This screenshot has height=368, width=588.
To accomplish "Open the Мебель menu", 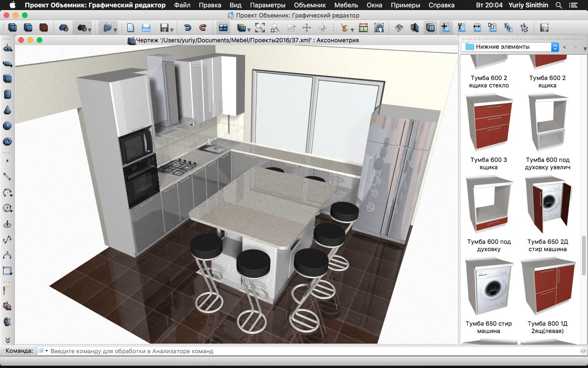I will (x=346, y=6).
